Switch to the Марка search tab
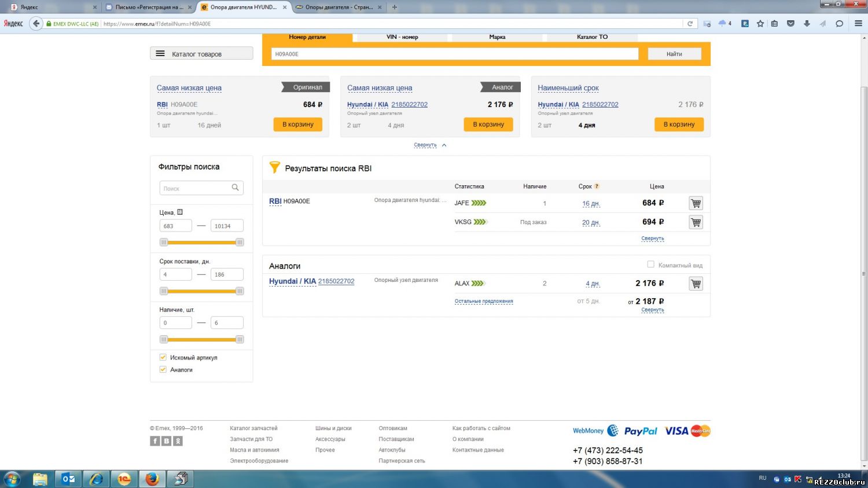Viewport: 868px width, 488px height. click(497, 37)
